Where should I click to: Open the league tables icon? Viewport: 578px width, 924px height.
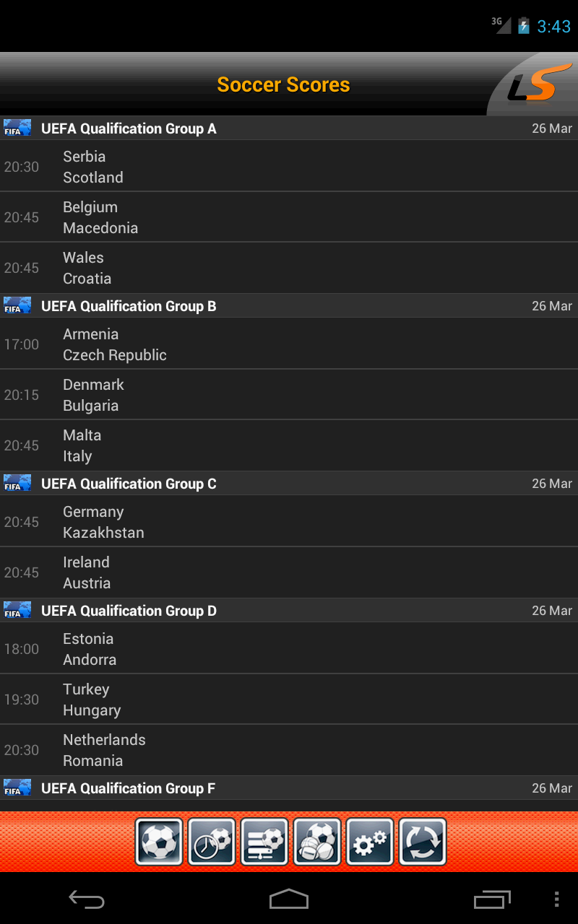264,841
